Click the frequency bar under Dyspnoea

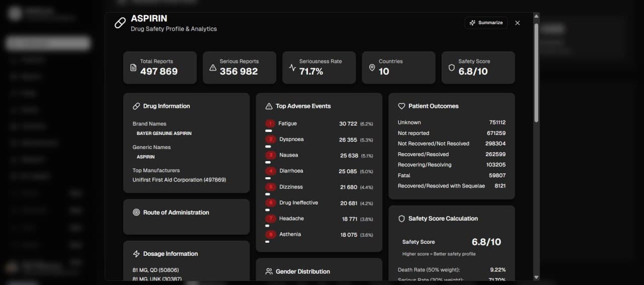(x=268, y=147)
